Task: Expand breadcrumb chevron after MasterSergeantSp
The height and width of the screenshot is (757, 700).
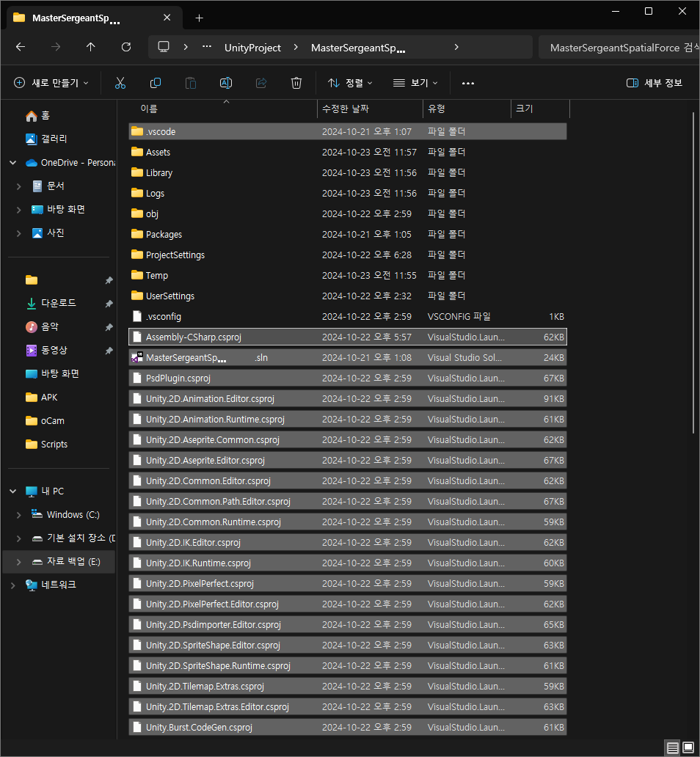Action: coord(456,47)
